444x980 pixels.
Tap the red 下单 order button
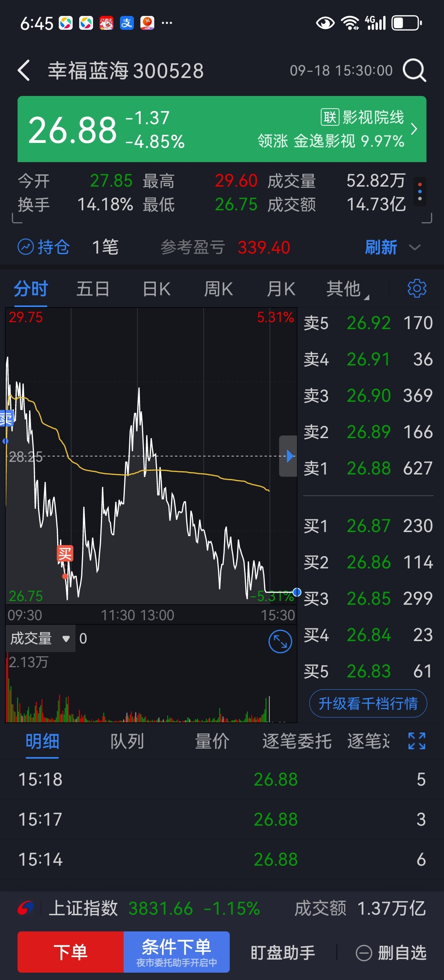point(71,952)
